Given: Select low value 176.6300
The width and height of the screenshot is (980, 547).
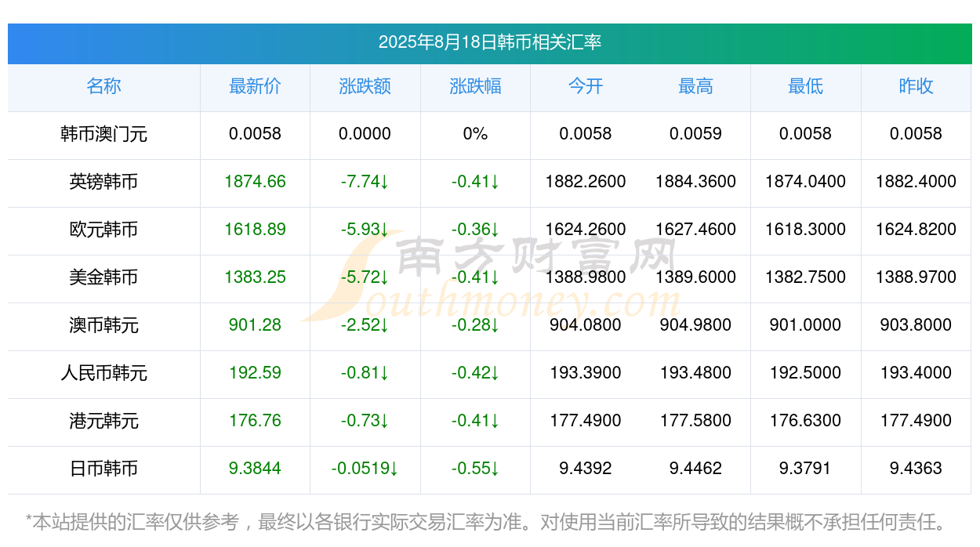Looking at the screenshot, I should (x=805, y=421).
